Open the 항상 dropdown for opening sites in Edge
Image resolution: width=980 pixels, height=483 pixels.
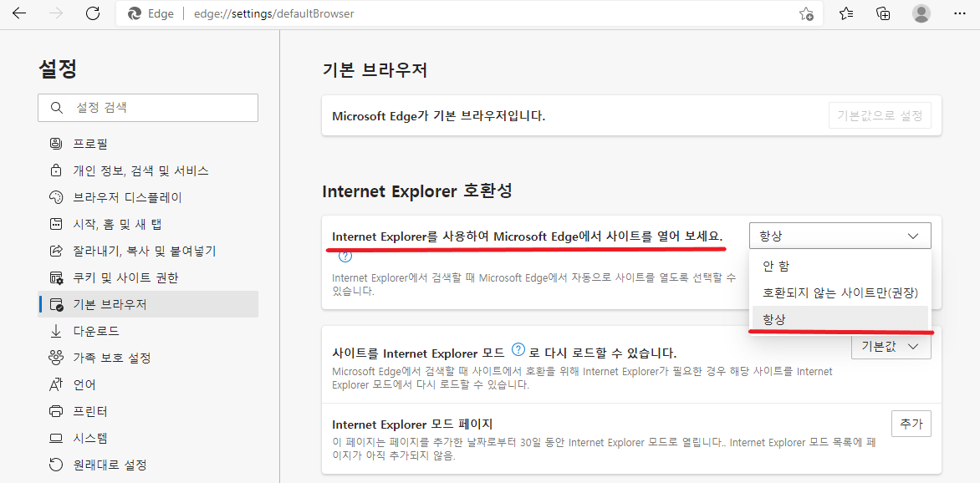click(x=840, y=236)
